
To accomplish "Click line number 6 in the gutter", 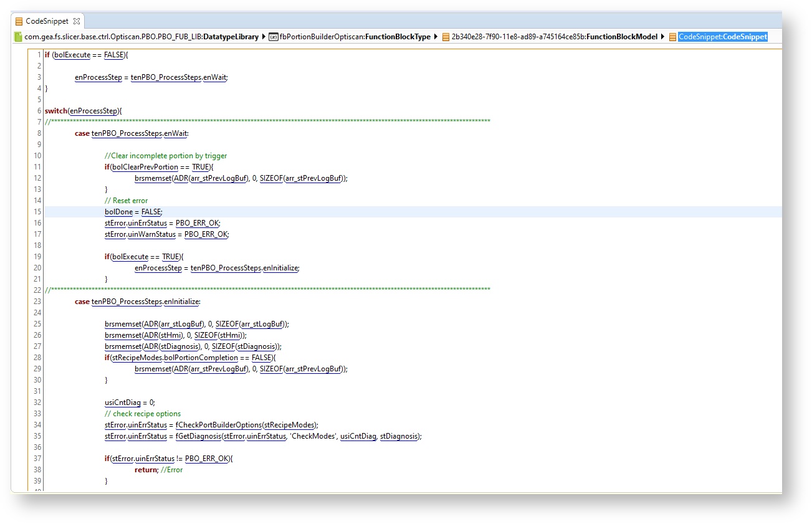I will [x=39, y=111].
